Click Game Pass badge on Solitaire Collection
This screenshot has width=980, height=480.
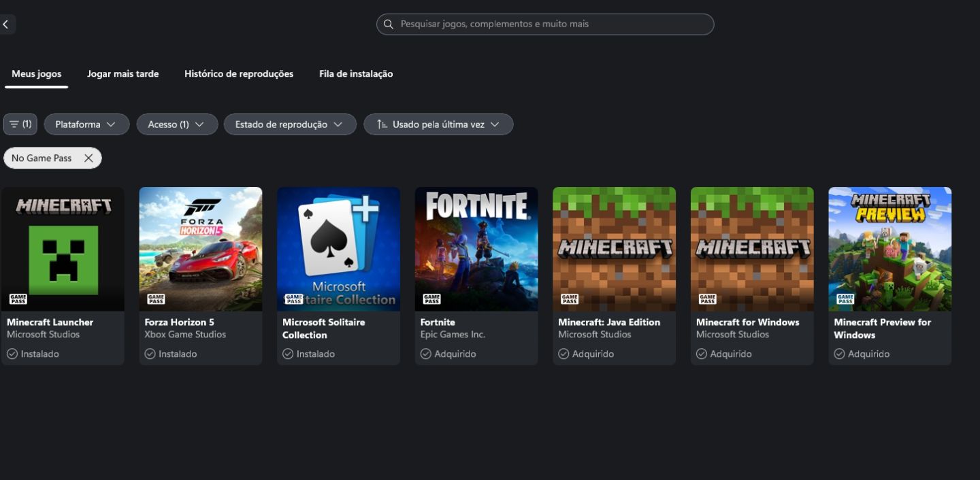tap(294, 299)
